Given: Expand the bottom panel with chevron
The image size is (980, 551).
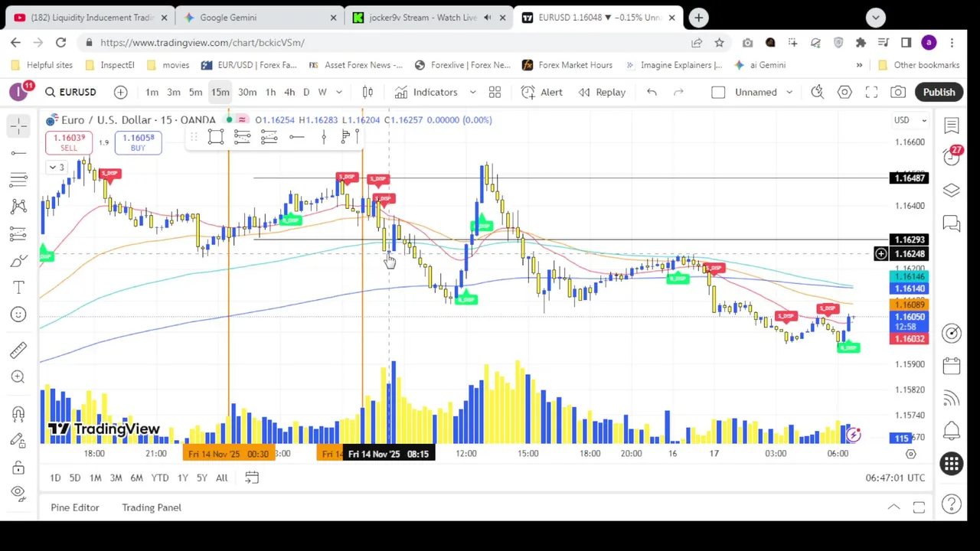Looking at the screenshot, I should (893, 507).
